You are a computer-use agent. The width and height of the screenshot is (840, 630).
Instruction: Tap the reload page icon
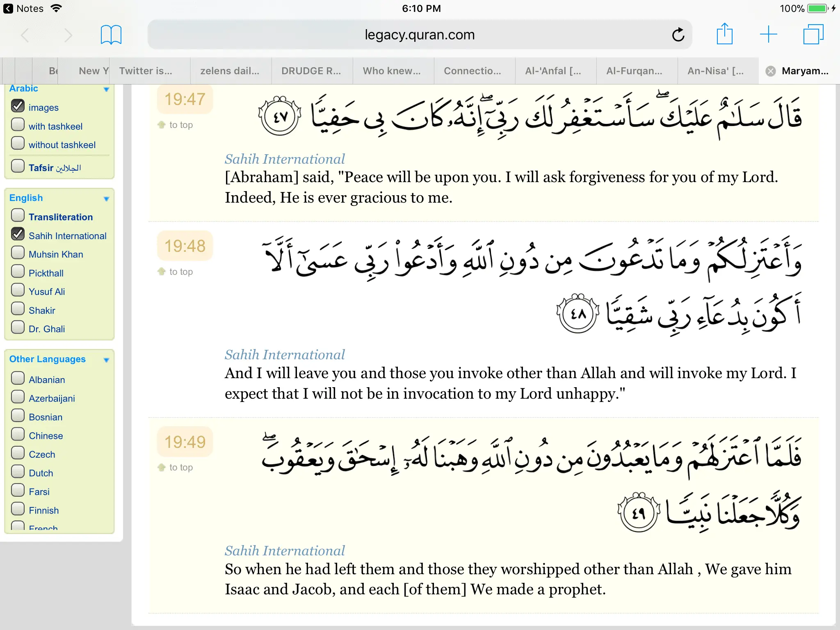click(x=678, y=35)
